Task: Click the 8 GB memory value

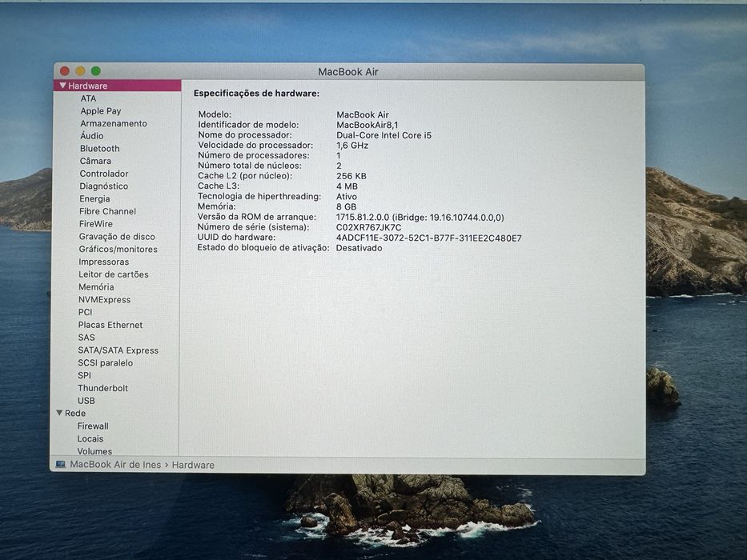Action: pos(347,206)
